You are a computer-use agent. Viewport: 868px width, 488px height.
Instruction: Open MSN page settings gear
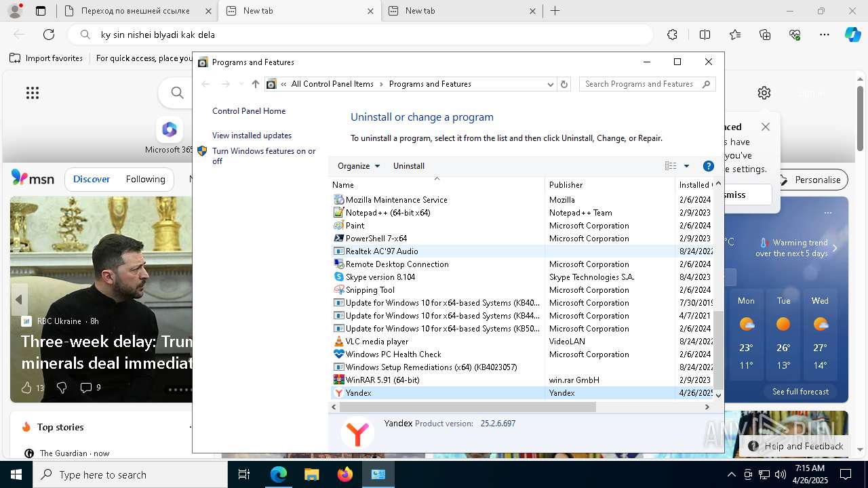[764, 93]
